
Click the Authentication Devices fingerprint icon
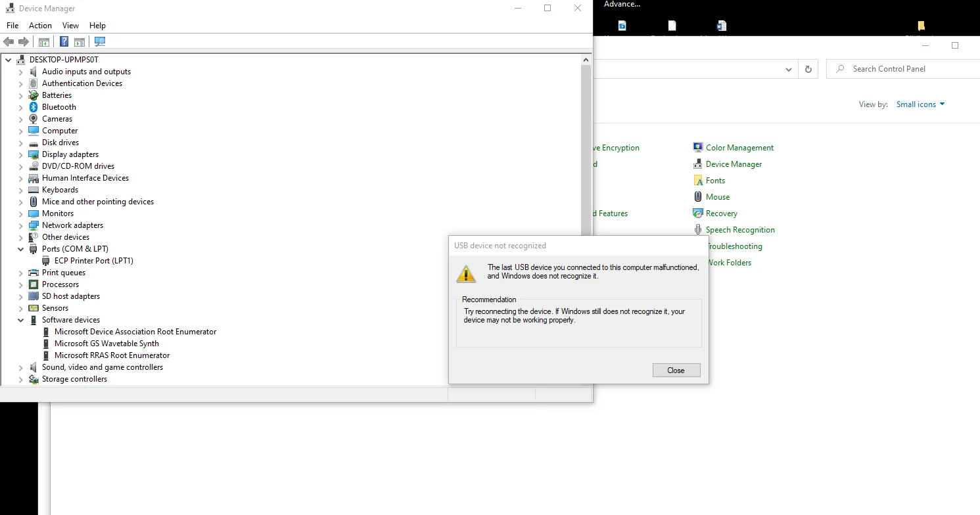[x=34, y=83]
